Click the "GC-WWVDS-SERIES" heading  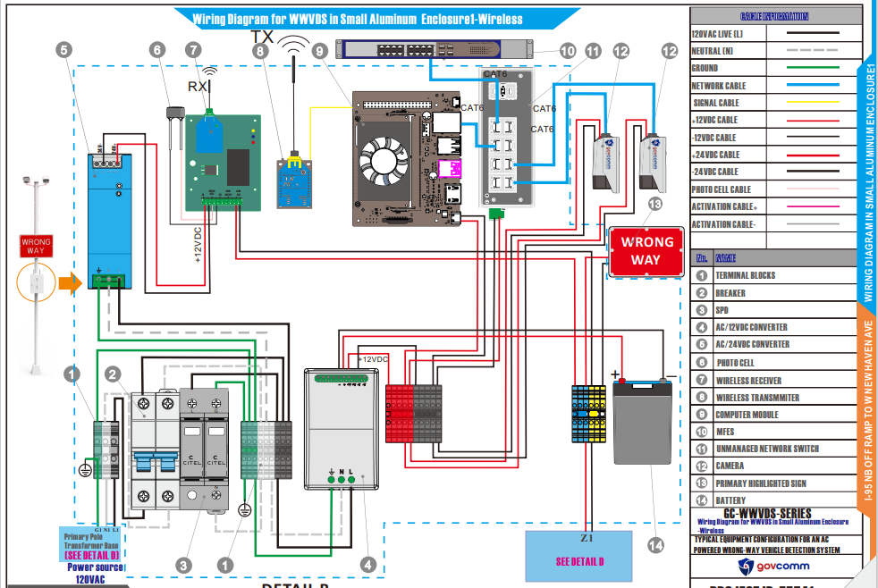768,513
